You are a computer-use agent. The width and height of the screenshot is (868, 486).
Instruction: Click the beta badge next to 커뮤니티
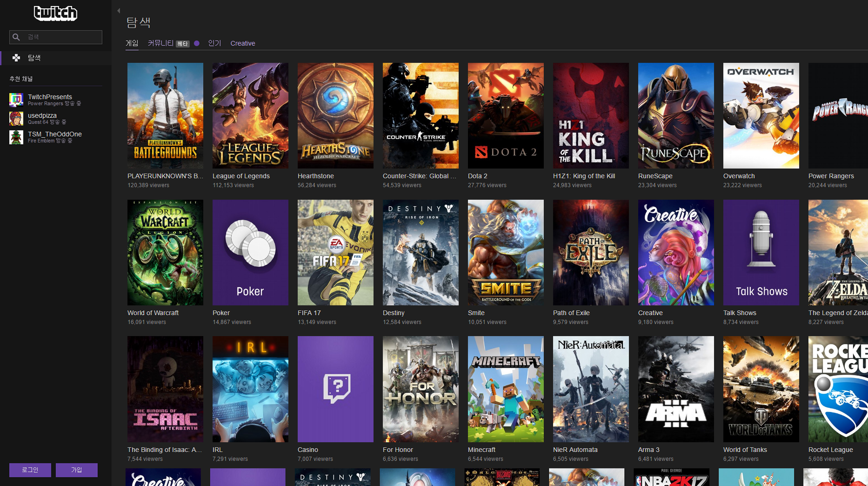[x=182, y=44]
